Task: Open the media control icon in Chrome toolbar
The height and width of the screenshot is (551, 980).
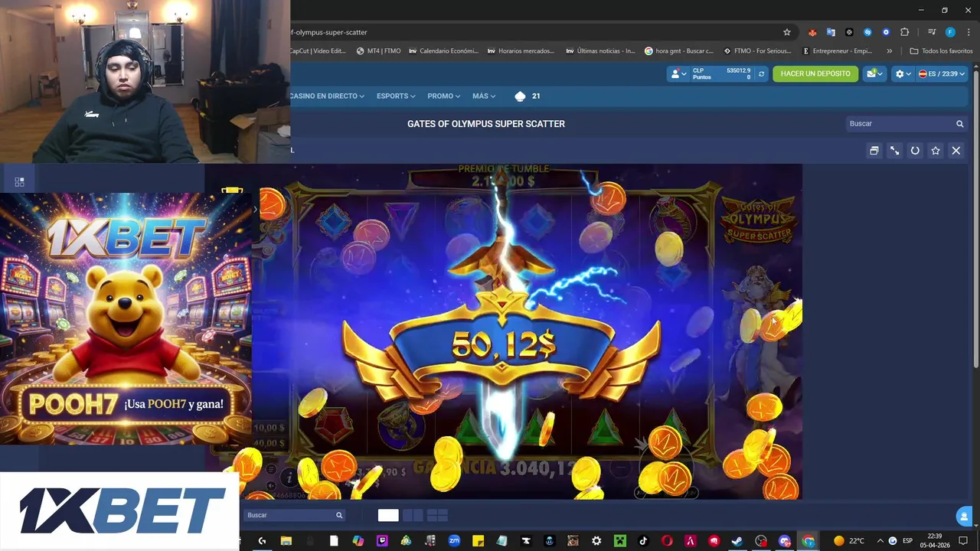Action: click(932, 32)
